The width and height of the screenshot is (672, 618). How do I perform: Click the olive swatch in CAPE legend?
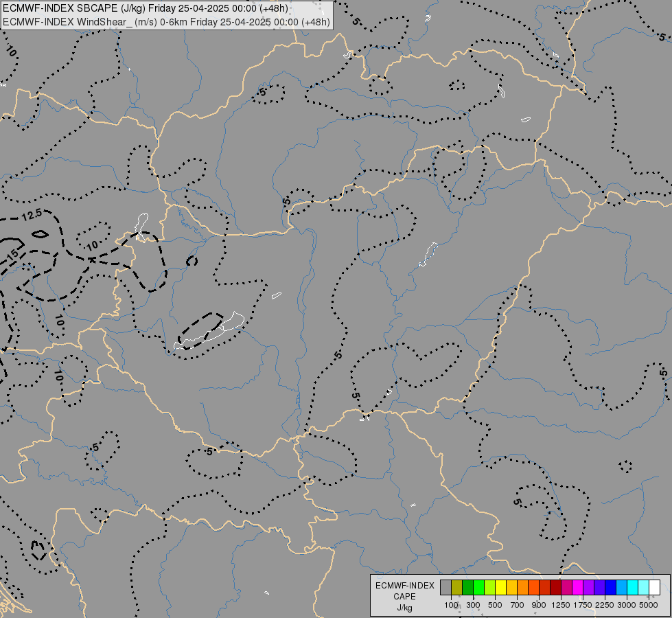(457, 587)
